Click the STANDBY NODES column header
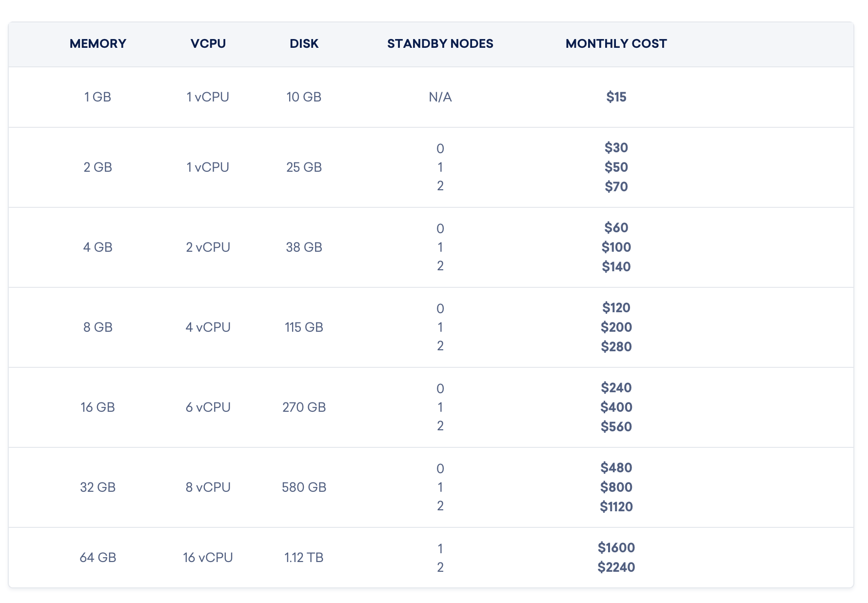 point(440,43)
